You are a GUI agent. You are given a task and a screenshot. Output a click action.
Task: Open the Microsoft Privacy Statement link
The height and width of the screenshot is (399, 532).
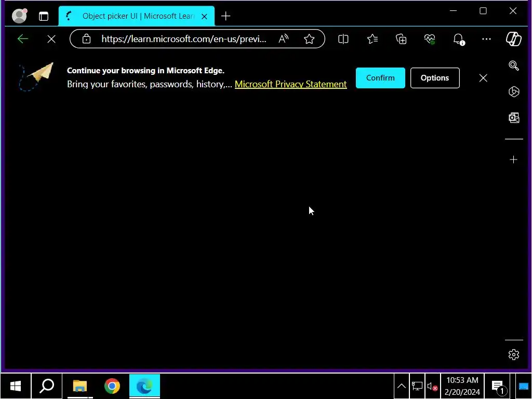click(291, 84)
